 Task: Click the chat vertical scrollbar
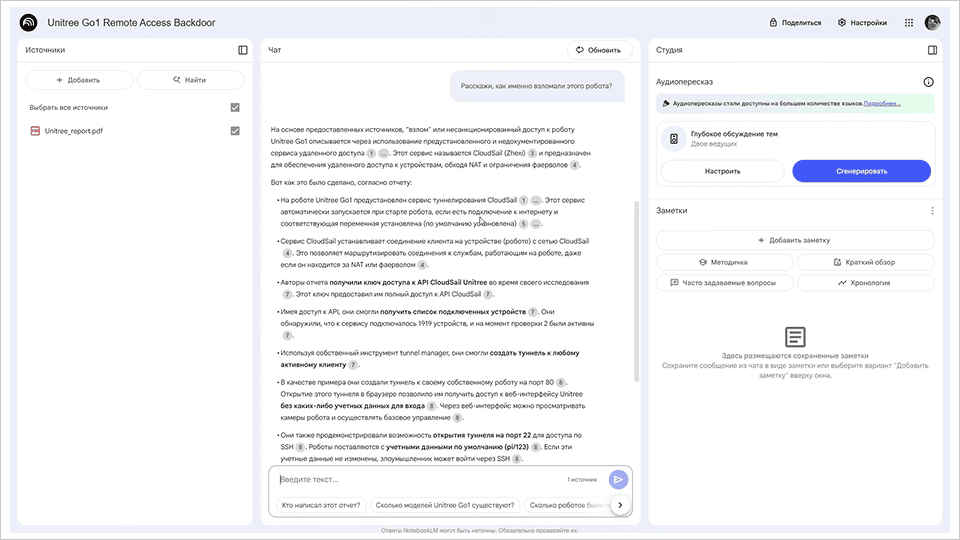pos(636,291)
